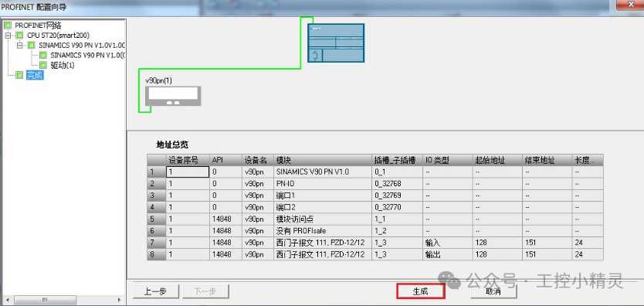
Task: Select row header number 5
Action: point(157,219)
